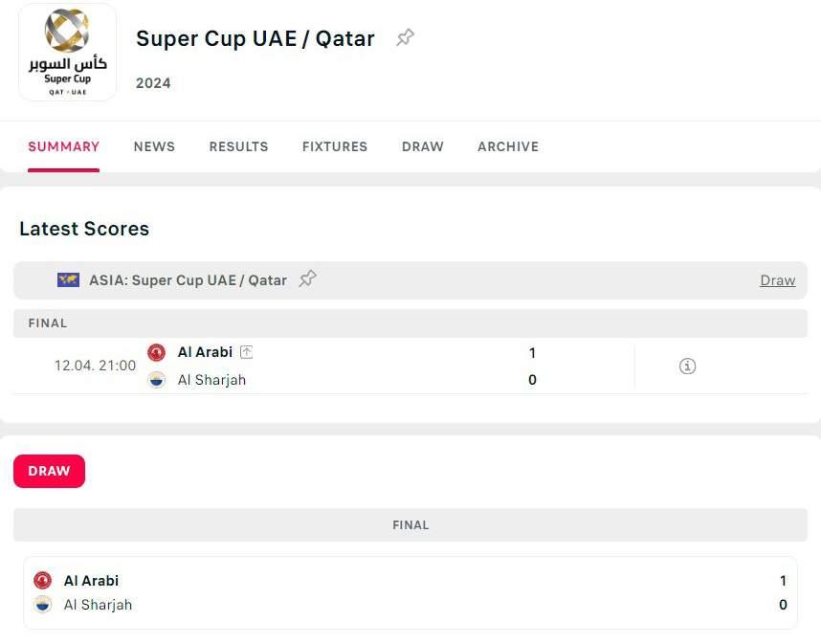Click Al Sharjah crest in the draw bracket
This screenshot has height=644, width=821.
pos(42,604)
